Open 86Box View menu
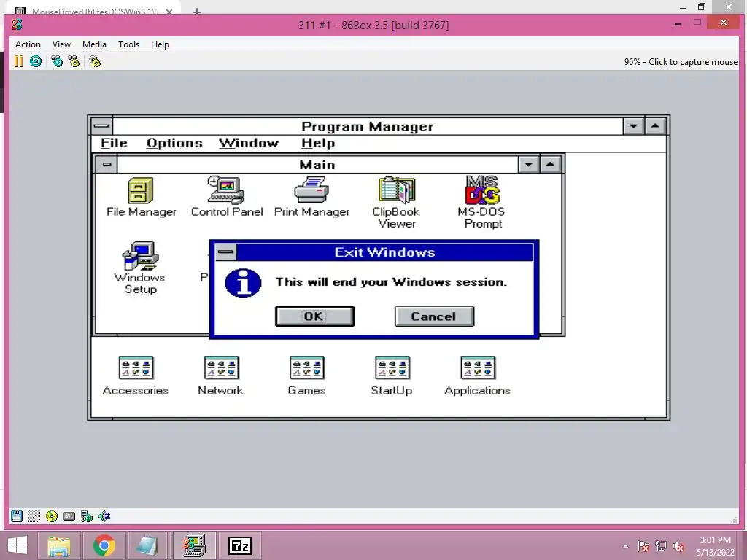 pyautogui.click(x=61, y=44)
